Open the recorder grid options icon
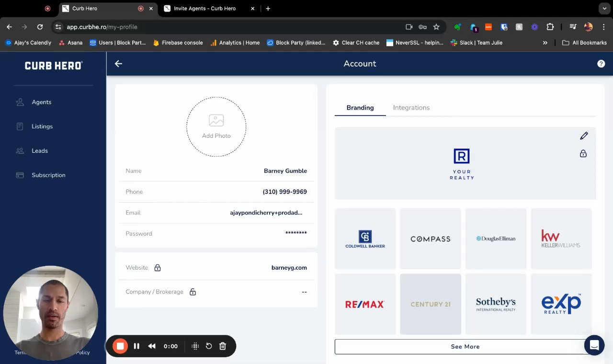The width and height of the screenshot is (613, 364). (195, 346)
